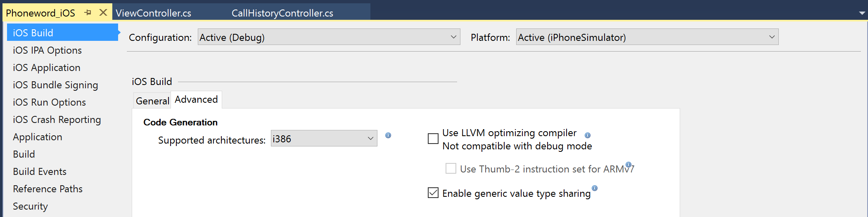Toggle Use Thumb-2 instruction set checkbox
Image resolution: width=868 pixels, height=217 pixels.
[x=451, y=168]
